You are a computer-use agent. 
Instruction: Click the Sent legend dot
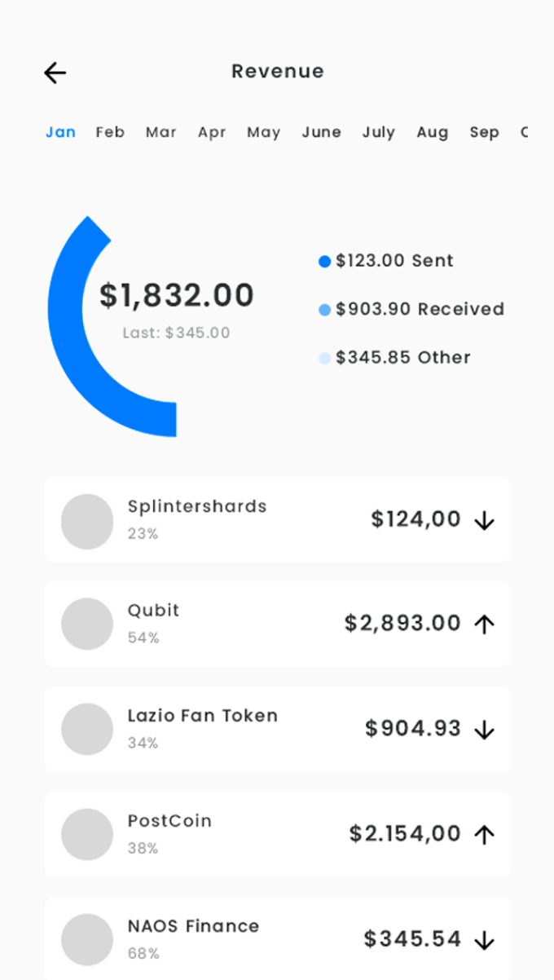[324, 262]
